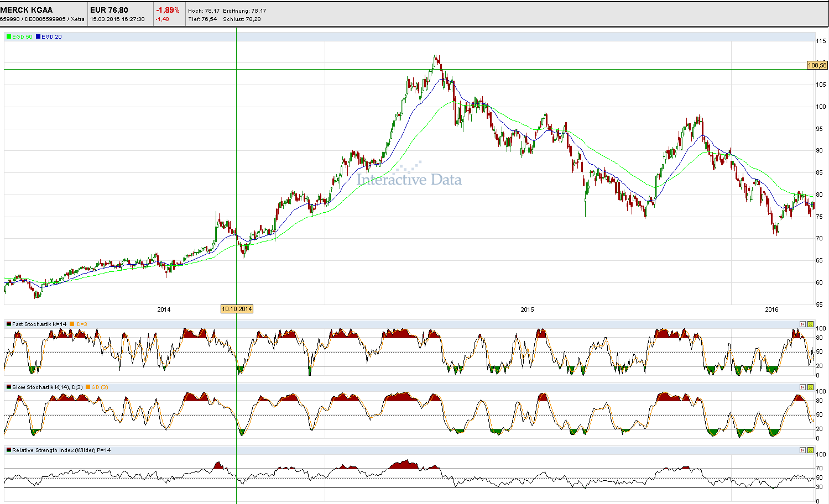This screenshot has height=504, width=829.
Task: Close the Relative Strength Index panel
Action: click(811, 450)
